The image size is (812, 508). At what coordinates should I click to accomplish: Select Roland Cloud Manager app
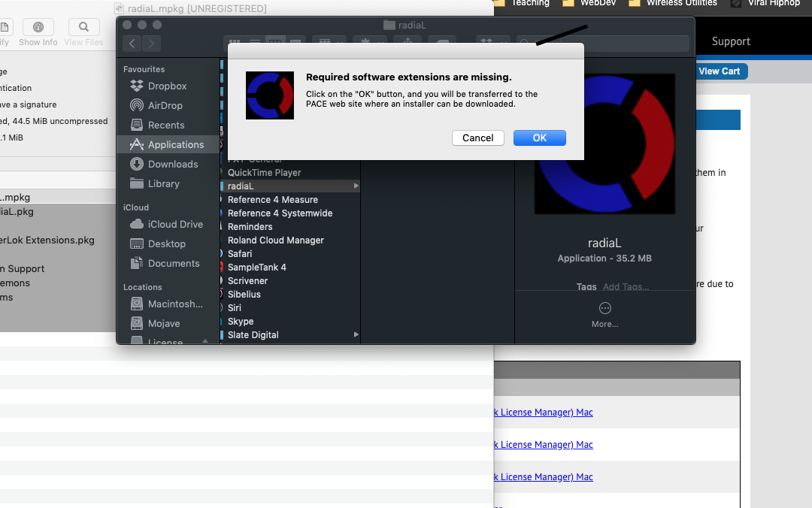(x=275, y=240)
